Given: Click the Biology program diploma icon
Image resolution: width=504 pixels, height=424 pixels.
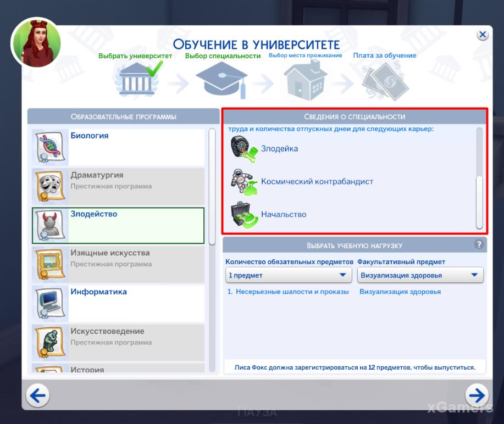Looking at the screenshot, I should 50,147.
